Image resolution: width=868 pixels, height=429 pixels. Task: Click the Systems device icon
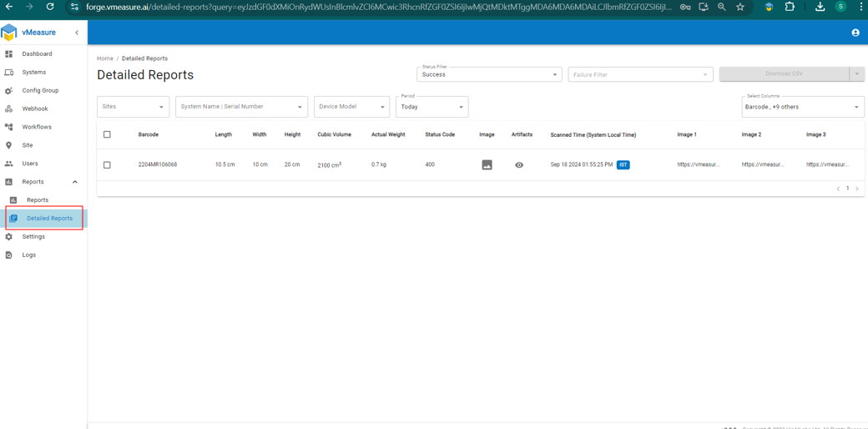(x=9, y=72)
